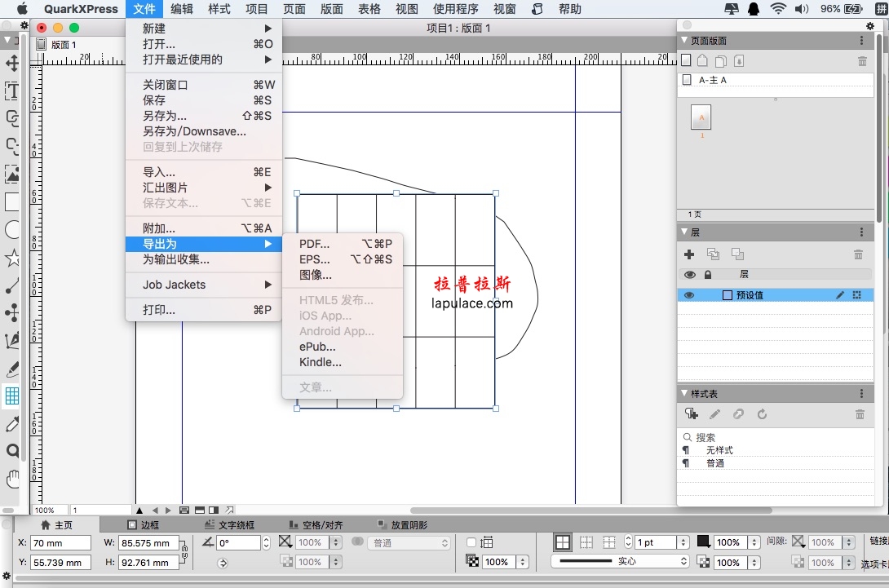Click delete style sheet trash icon
The height and width of the screenshot is (588, 889).
(x=860, y=414)
